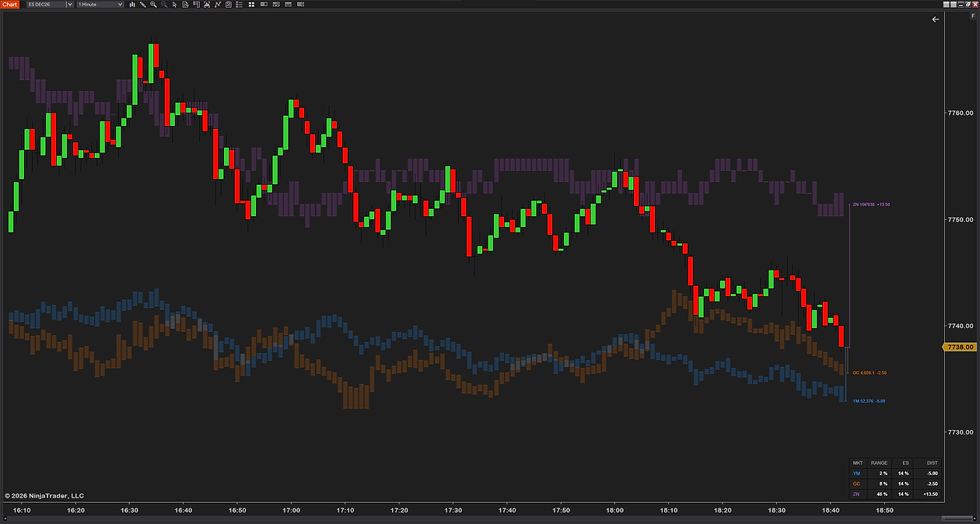Click the 7740.00 price axis label
The width and height of the screenshot is (980, 524).
pos(961,326)
